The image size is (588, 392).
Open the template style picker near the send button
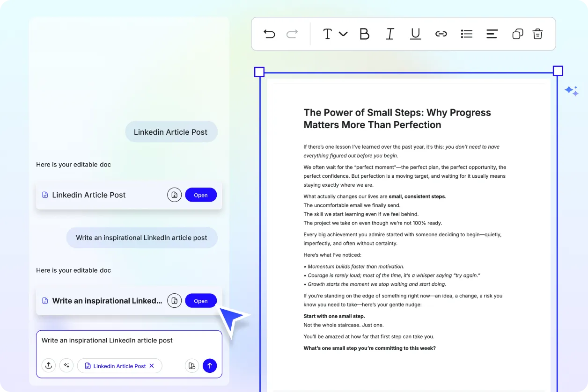tap(192, 365)
